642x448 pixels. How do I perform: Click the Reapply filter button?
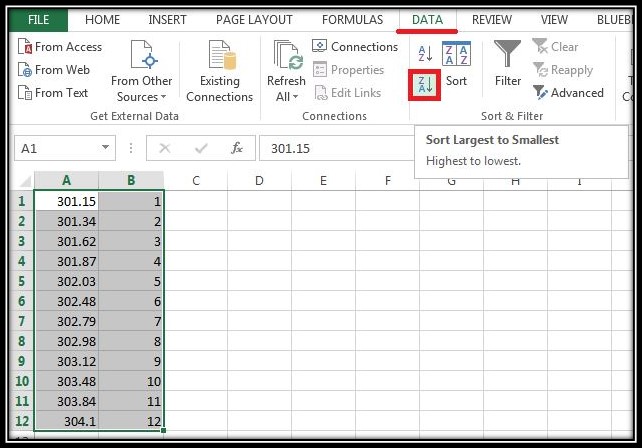(x=563, y=70)
